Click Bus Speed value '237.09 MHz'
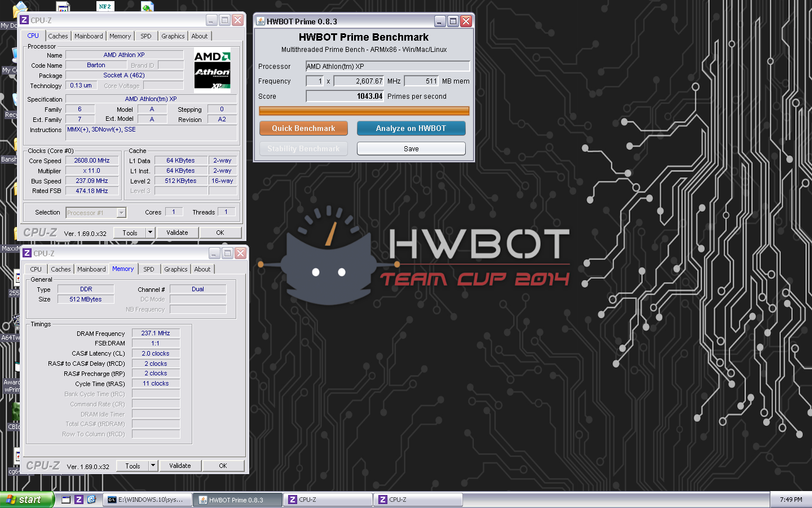 (x=92, y=181)
